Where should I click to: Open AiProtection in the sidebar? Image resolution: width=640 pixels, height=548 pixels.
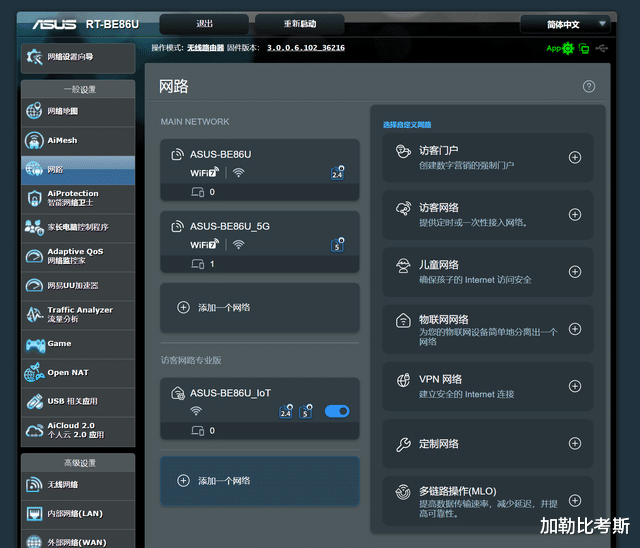coord(78,199)
